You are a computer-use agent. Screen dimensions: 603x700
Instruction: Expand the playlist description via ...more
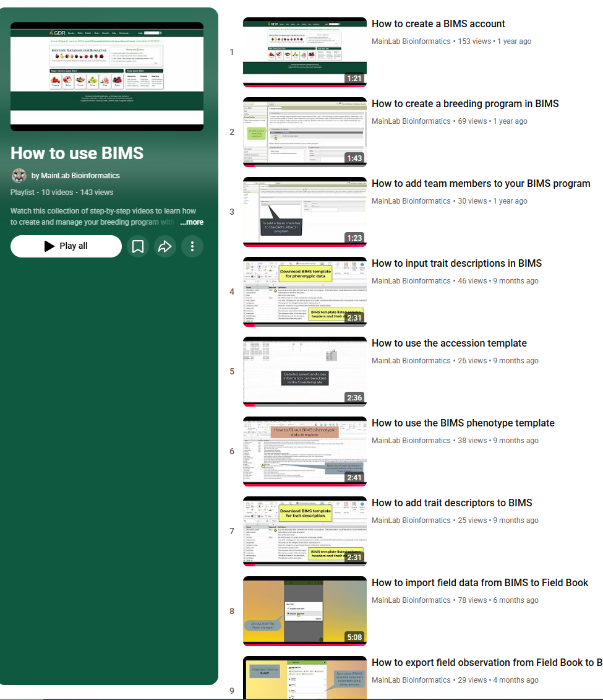[x=192, y=222]
